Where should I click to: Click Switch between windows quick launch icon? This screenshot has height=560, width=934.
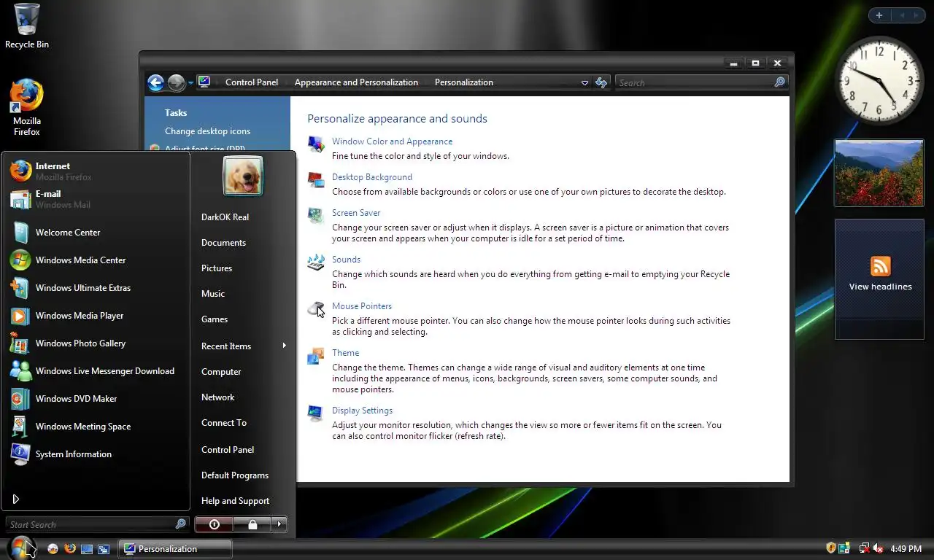104,548
